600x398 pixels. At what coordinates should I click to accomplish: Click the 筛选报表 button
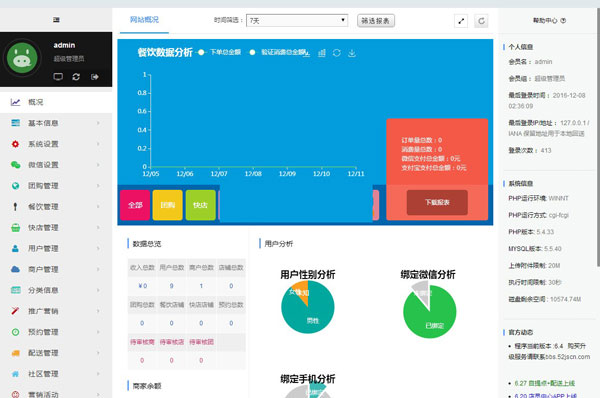pos(376,21)
